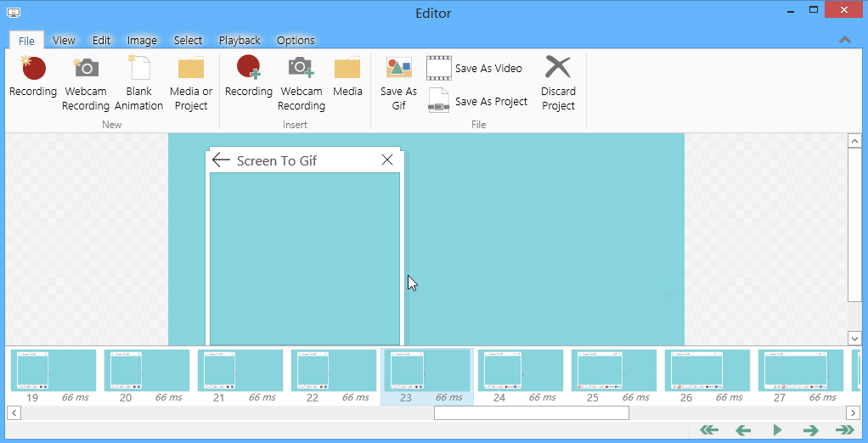Click Save As Gif
Screen dimensions: 868x443
click(398, 83)
